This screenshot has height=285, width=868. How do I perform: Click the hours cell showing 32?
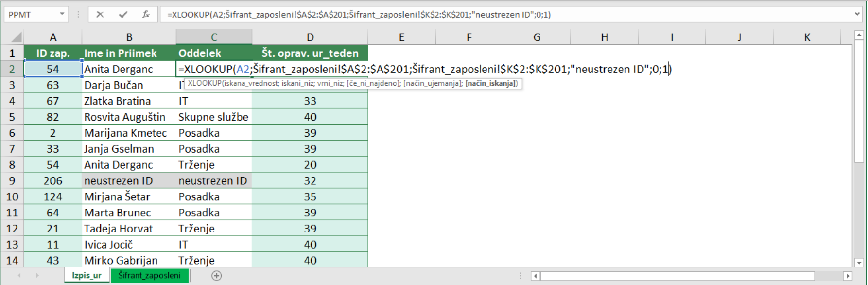[310, 180]
